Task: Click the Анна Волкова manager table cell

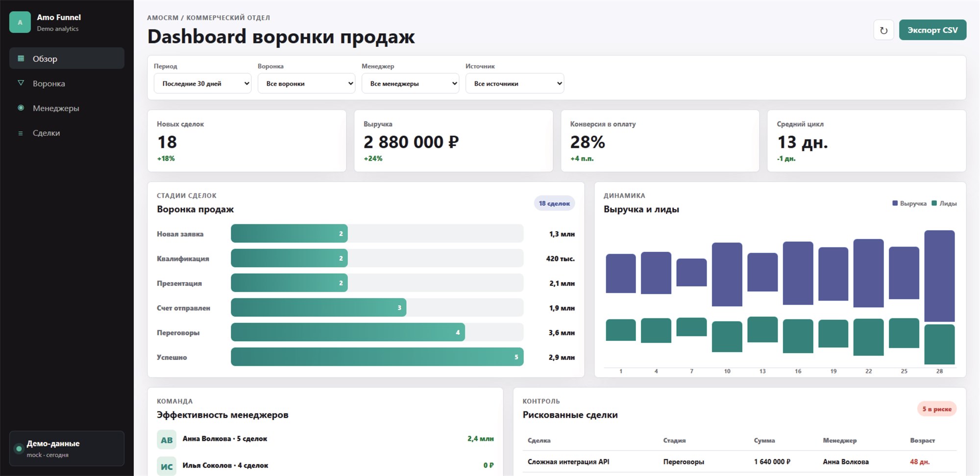Action: (x=846, y=462)
